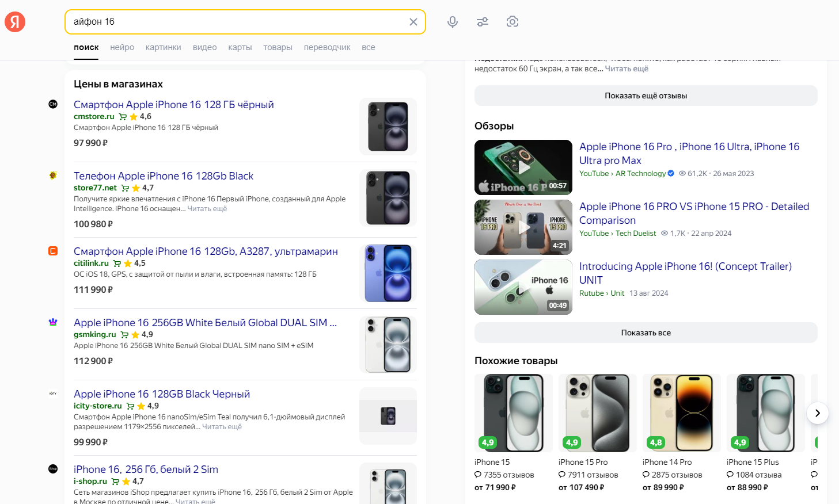Click the gsmking.ru crown favicon
Screen dimensions: 839x504
53,322
